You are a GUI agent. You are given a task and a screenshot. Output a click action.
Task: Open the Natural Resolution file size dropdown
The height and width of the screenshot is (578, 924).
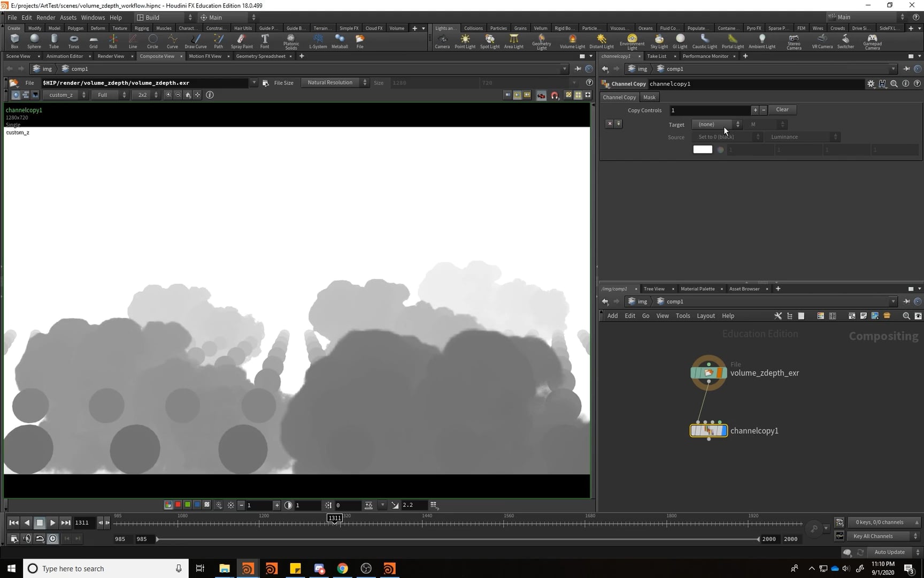click(x=335, y=82)
